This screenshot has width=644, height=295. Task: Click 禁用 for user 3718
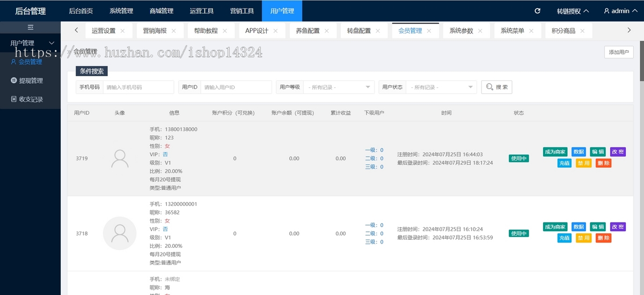click(x=583, y=238)
